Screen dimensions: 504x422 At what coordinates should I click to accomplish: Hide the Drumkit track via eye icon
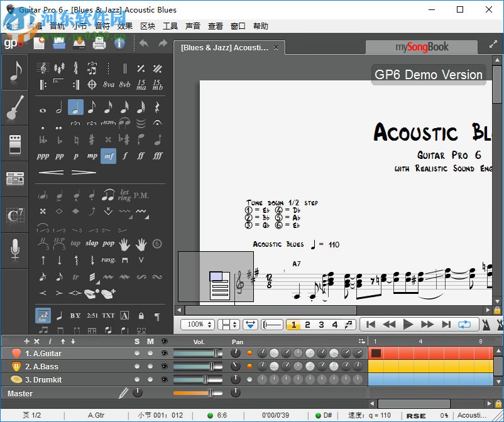click(x=164, y=379)
